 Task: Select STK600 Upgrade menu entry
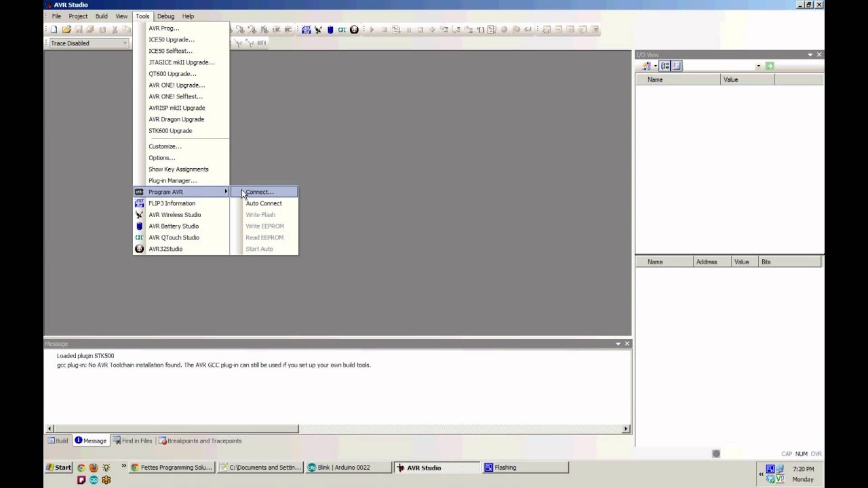182,131
